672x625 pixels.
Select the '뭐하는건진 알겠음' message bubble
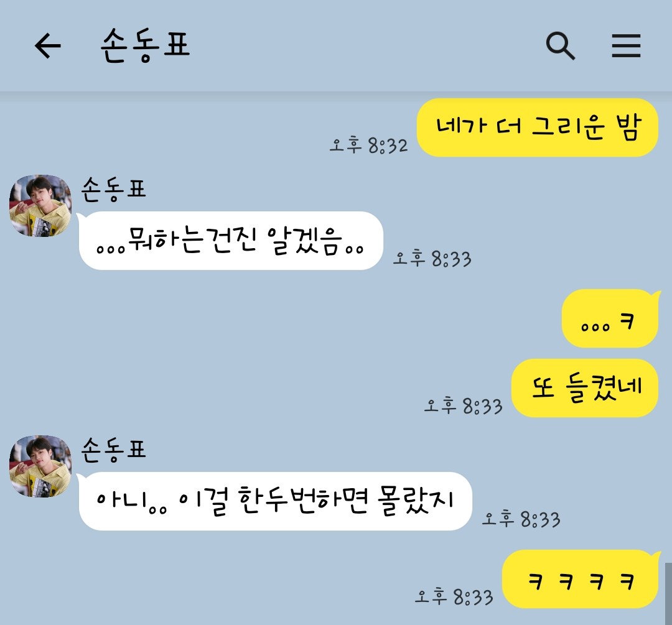[230, 240]
